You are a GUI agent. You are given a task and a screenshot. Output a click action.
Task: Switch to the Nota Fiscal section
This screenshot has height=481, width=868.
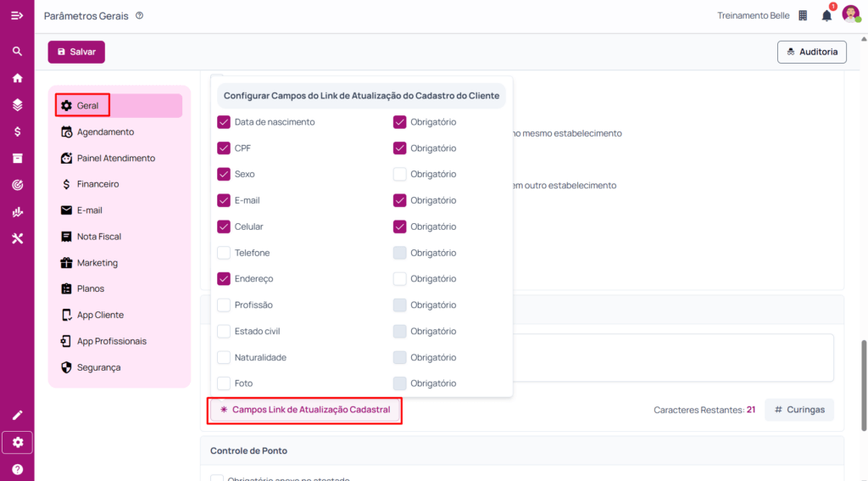[x=98, y=237]
